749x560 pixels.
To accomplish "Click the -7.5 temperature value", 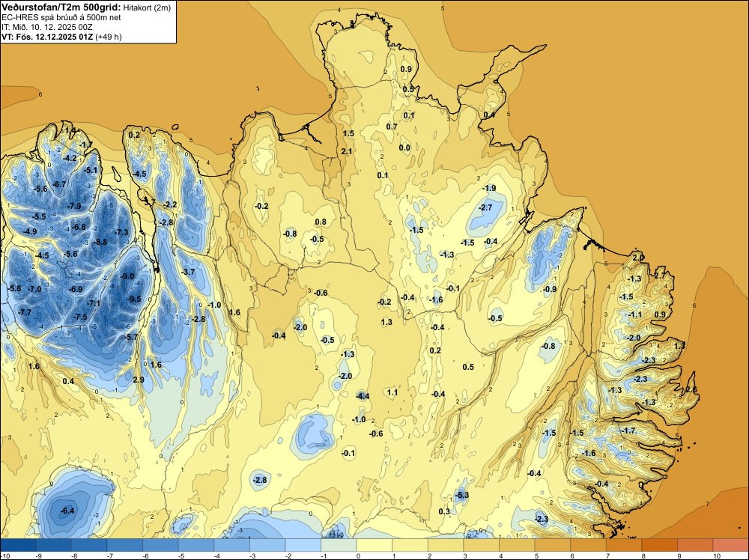I will [x=80, y=317].
